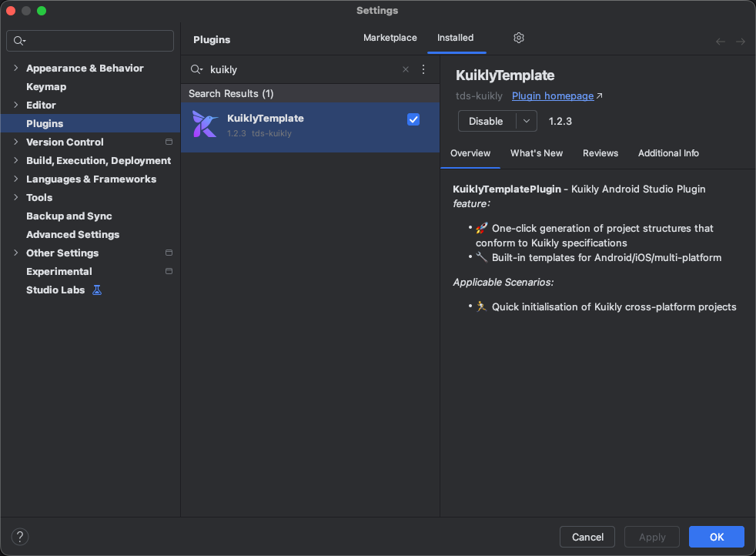Focus the plugin search field containing kuikly
The width and height of the screenshot is (756, 556).
coord(301,69)
